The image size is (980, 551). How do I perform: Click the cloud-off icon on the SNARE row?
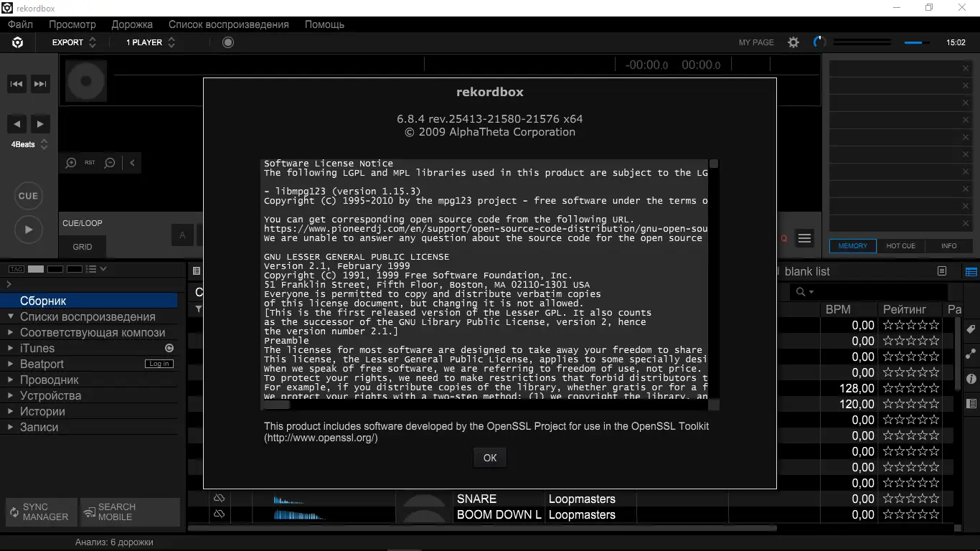point(220,499)
